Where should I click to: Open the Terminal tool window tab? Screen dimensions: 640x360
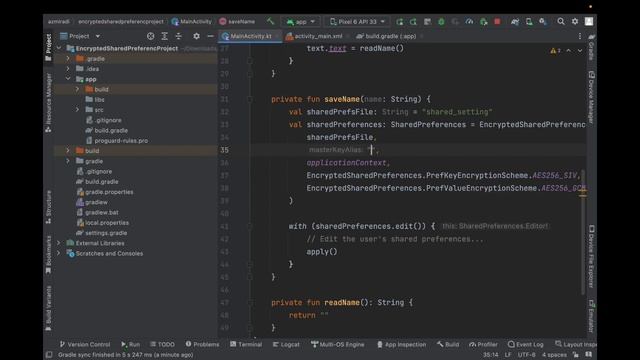point(246,344)
